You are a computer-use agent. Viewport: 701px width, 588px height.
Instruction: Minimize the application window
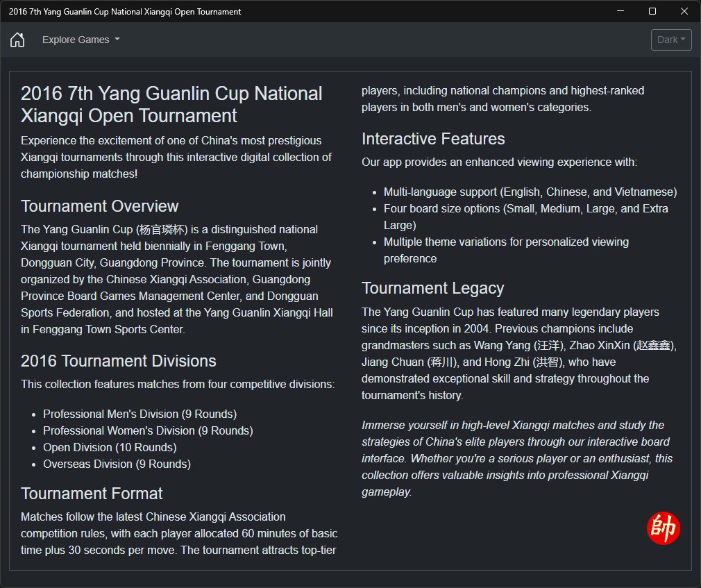tap(620, 11)
